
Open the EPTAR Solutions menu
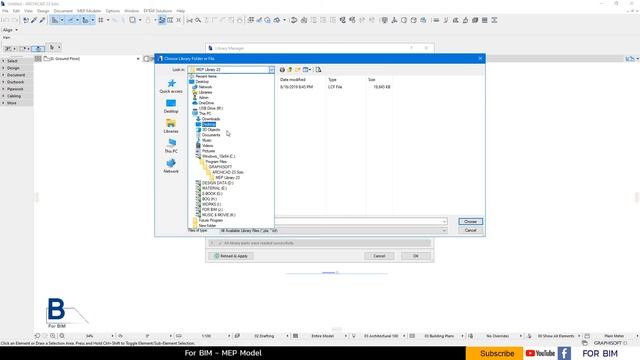click(158, 11)
